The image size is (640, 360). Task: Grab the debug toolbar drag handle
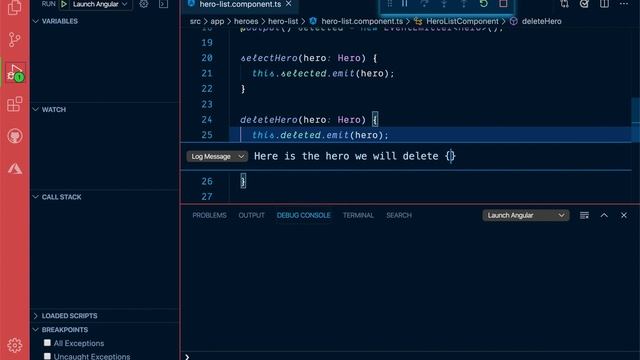pos(389,4)
